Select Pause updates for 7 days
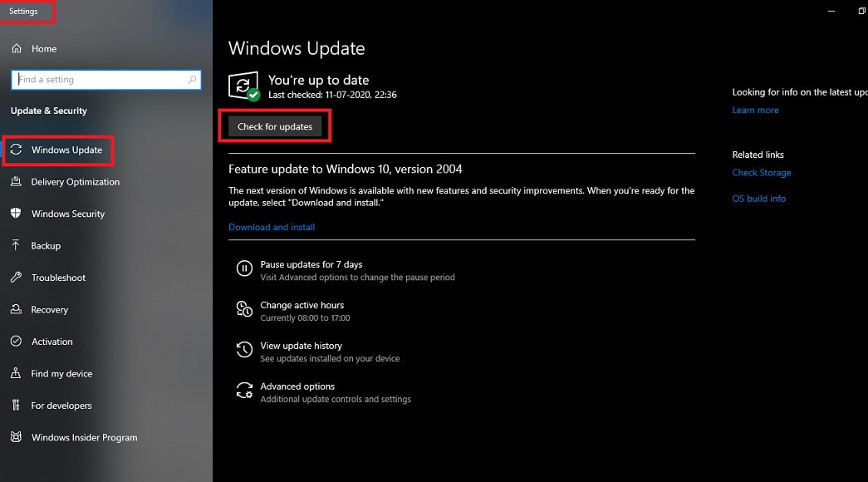 point(311,264)
